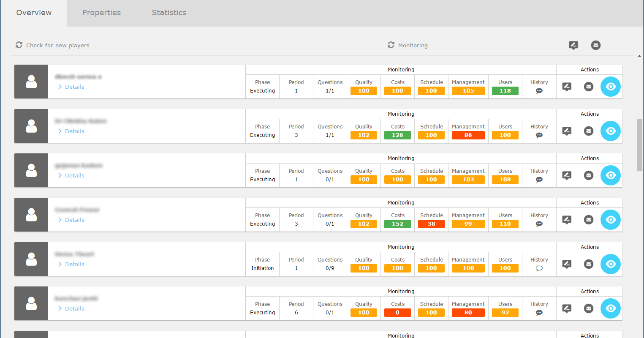
Task: Click the red Management 86 badge
Action: coord(468,135)
